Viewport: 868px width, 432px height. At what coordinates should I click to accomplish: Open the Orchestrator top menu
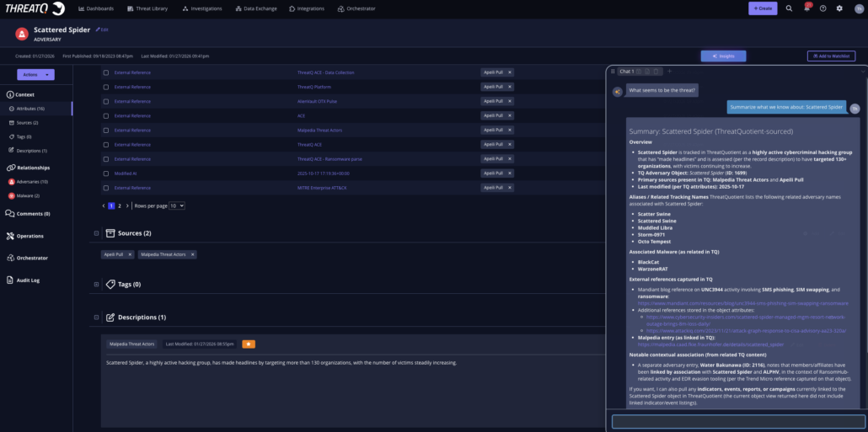[356, 9]
